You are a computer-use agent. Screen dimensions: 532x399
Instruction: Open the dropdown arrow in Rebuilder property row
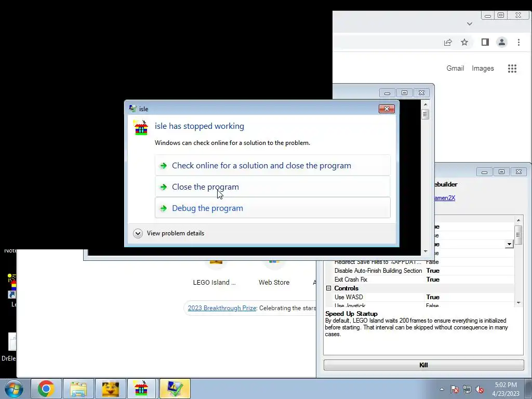509,244
